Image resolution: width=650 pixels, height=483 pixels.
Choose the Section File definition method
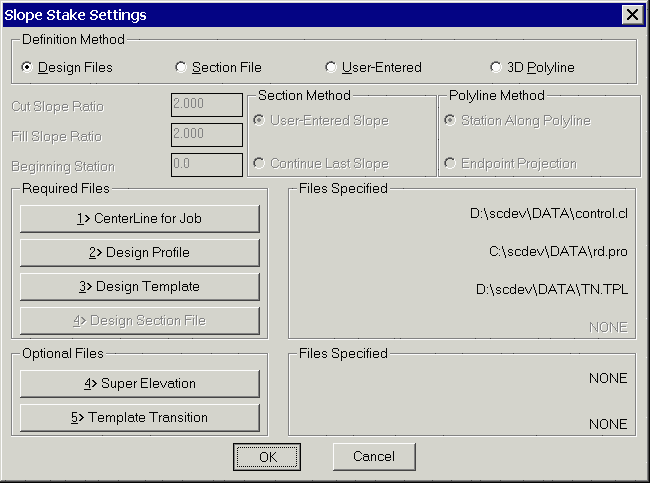[218, 67]
